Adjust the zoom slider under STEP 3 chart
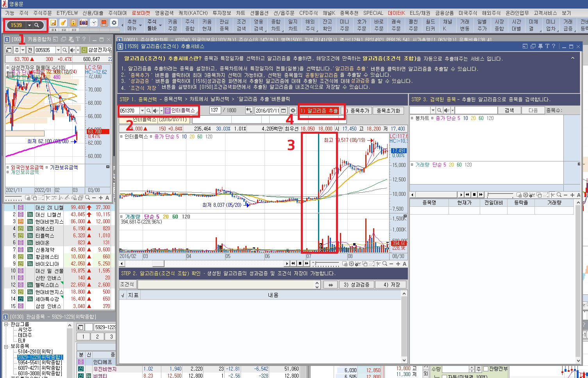588x378 pixels. coord(501,195)
